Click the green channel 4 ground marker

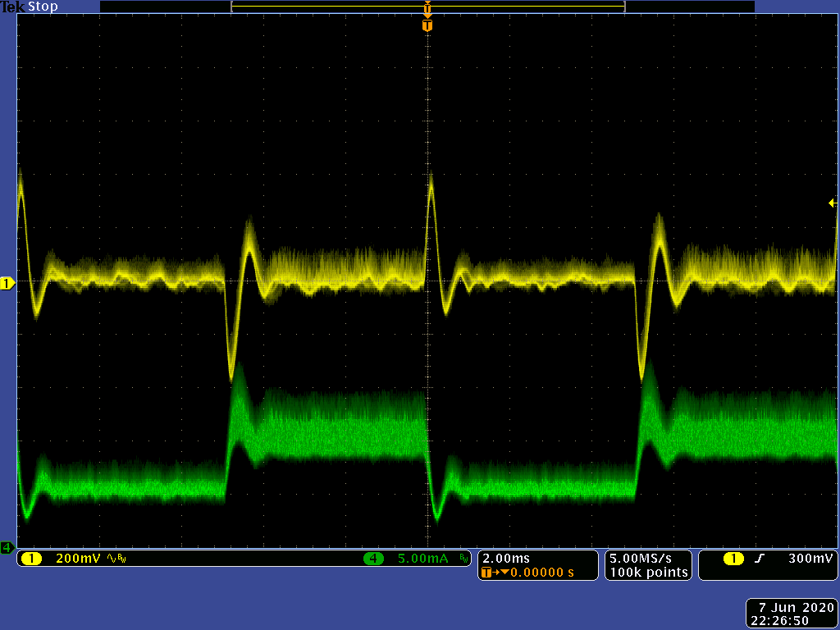pyautogui.click(x=7, y=547)
